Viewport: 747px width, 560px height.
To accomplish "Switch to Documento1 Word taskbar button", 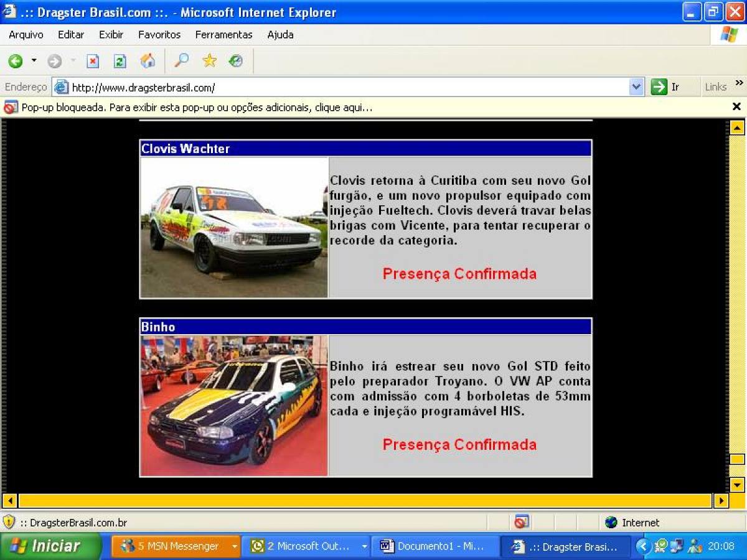I will (x=435, y=546).
